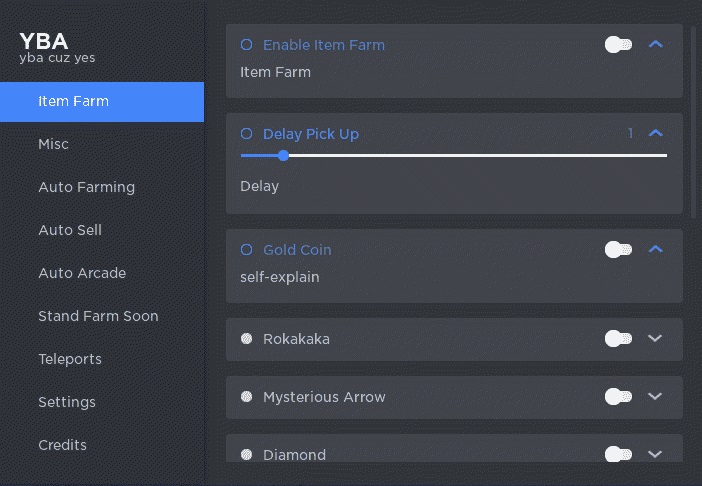Click the dot icon beside Rokakaka

[x=247, y=339]
